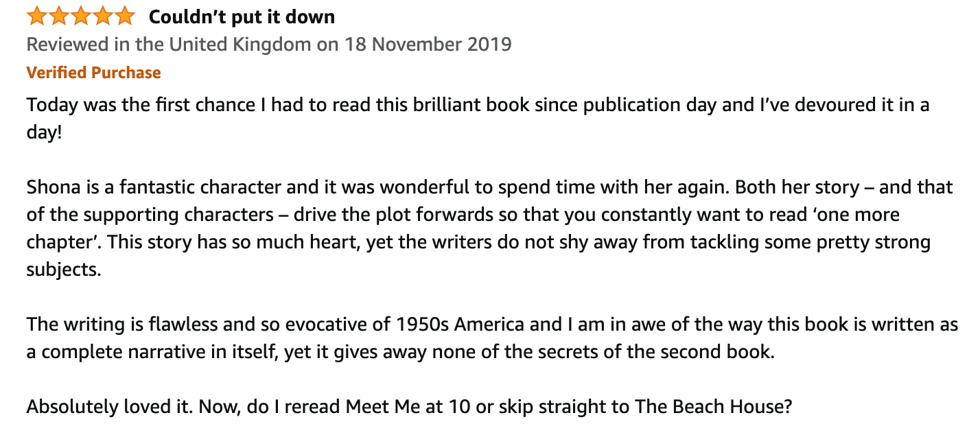Click the word "Shona" in the review
Viewport: 980px width, 435px height.
pyautogui.click(x=51, y=187)
